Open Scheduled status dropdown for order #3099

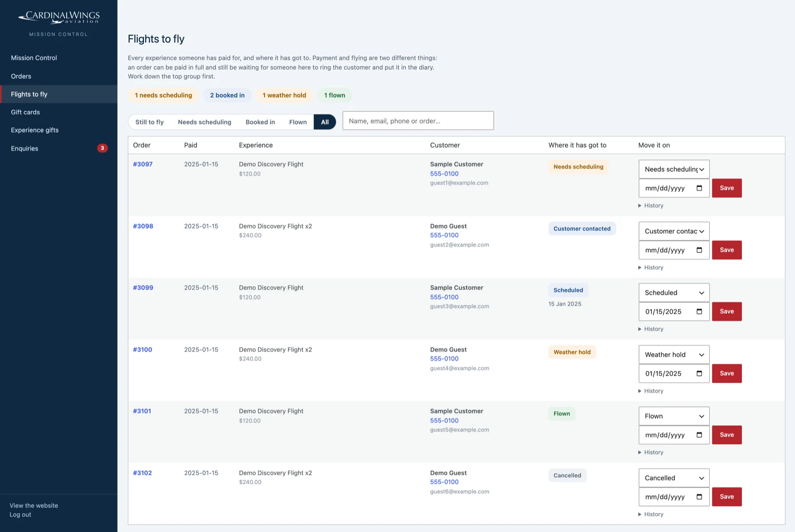coord(674,293)
